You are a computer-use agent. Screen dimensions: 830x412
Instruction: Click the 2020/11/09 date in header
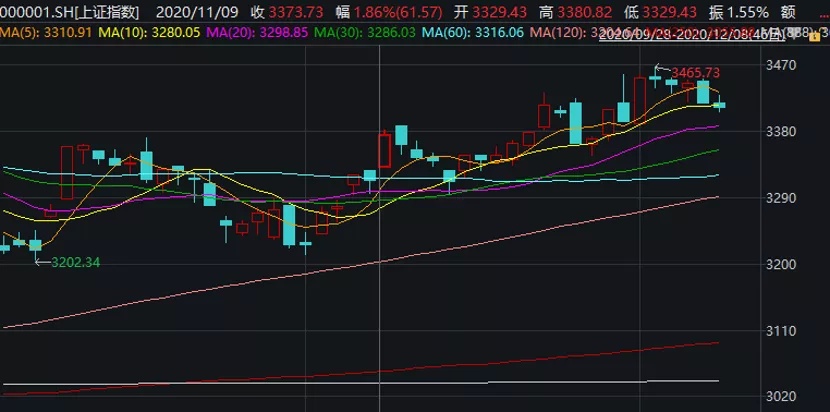pos(197,12)
